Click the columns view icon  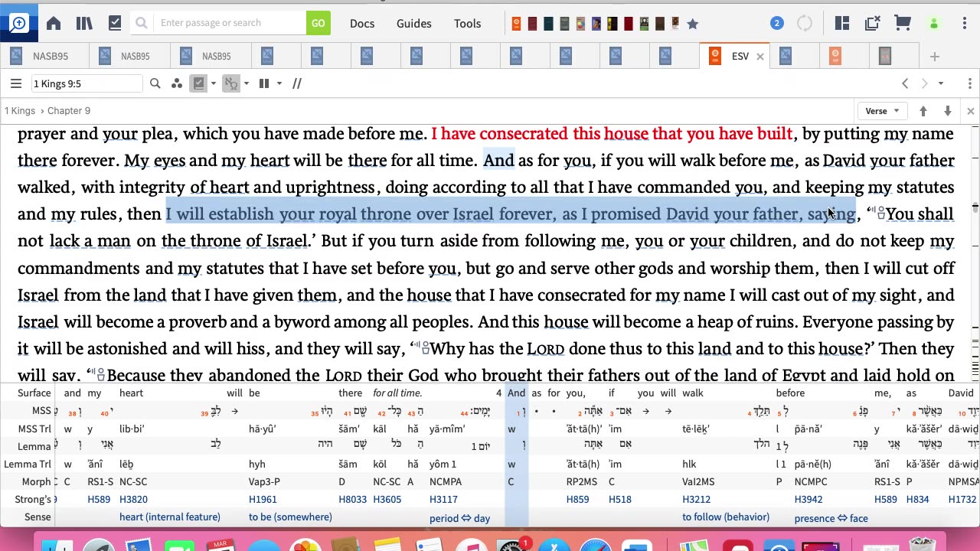click(x=264, y=83)
